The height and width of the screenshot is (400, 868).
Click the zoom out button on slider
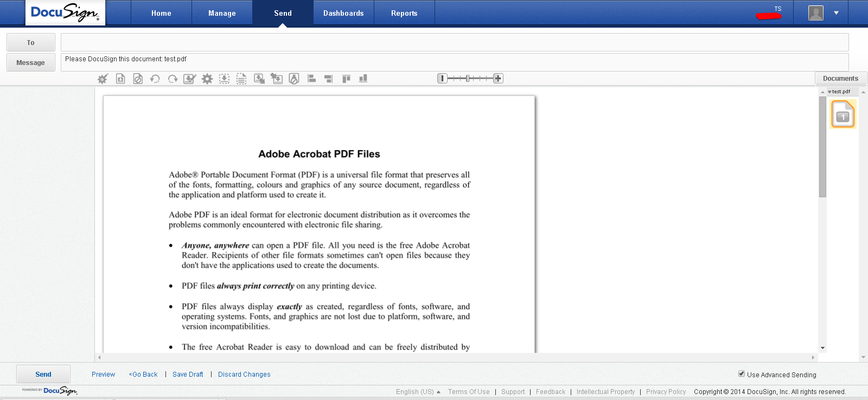442,79
